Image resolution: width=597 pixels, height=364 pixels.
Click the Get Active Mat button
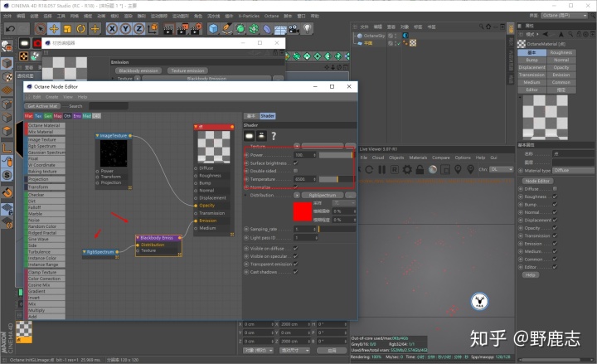[x=42, y=106]
